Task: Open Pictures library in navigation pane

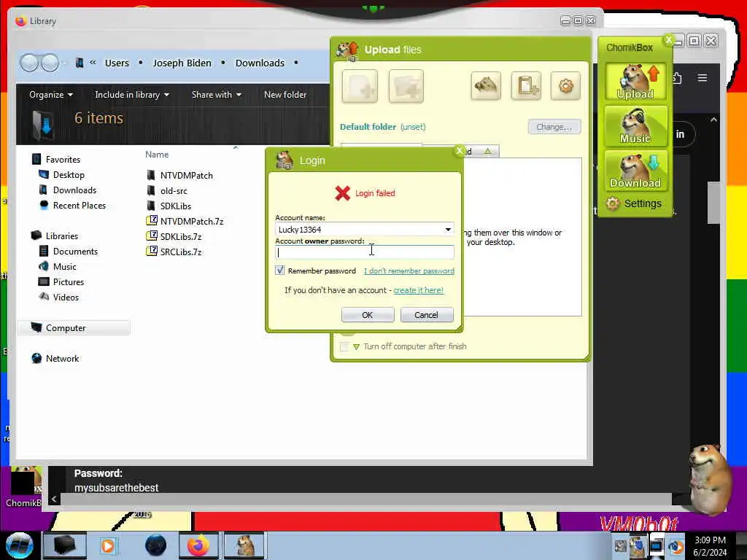Action: pyautogui.click(x=61, y=281)
